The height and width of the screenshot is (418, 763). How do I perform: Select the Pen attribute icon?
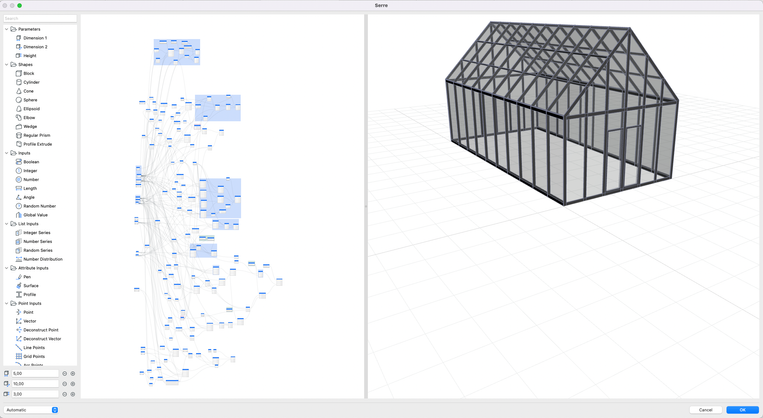(18, 277)
